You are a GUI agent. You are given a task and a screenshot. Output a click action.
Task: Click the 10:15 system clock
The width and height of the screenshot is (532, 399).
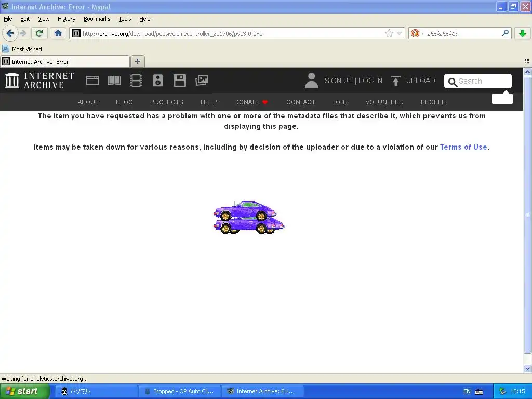click(x=518, y=391)
